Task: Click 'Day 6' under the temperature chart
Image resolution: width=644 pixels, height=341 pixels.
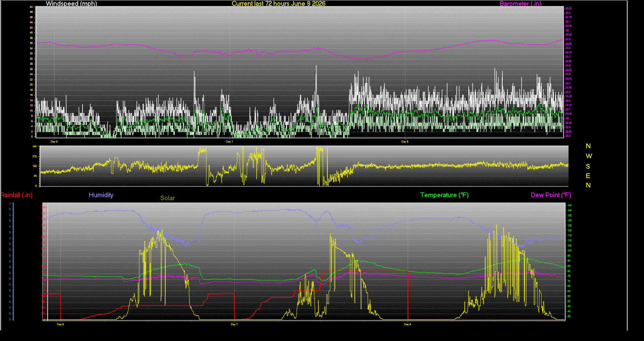Action: 60,324
